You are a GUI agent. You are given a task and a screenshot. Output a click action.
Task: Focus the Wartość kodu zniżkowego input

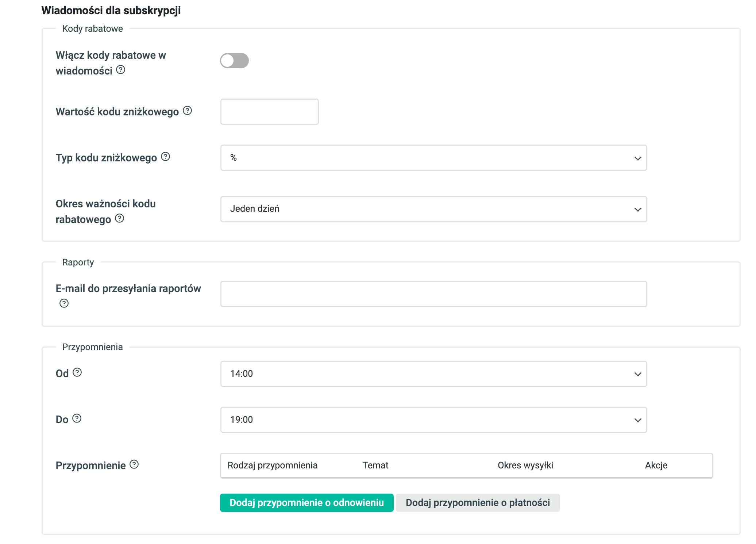(269, 112)
